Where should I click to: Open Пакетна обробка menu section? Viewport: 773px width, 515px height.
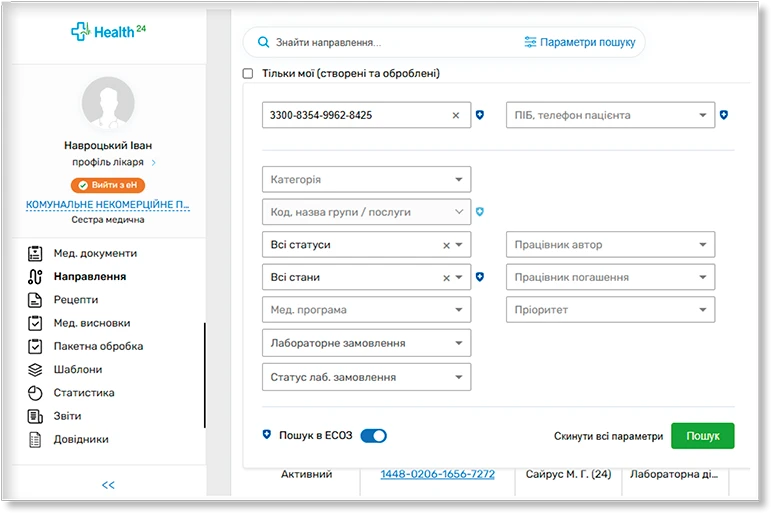pos(98,346)
